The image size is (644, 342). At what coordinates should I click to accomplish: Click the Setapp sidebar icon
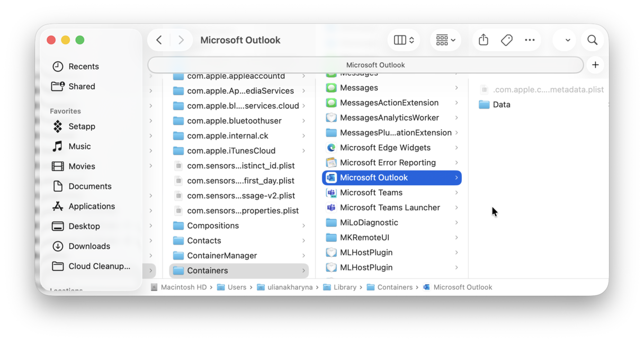[58, 127]
